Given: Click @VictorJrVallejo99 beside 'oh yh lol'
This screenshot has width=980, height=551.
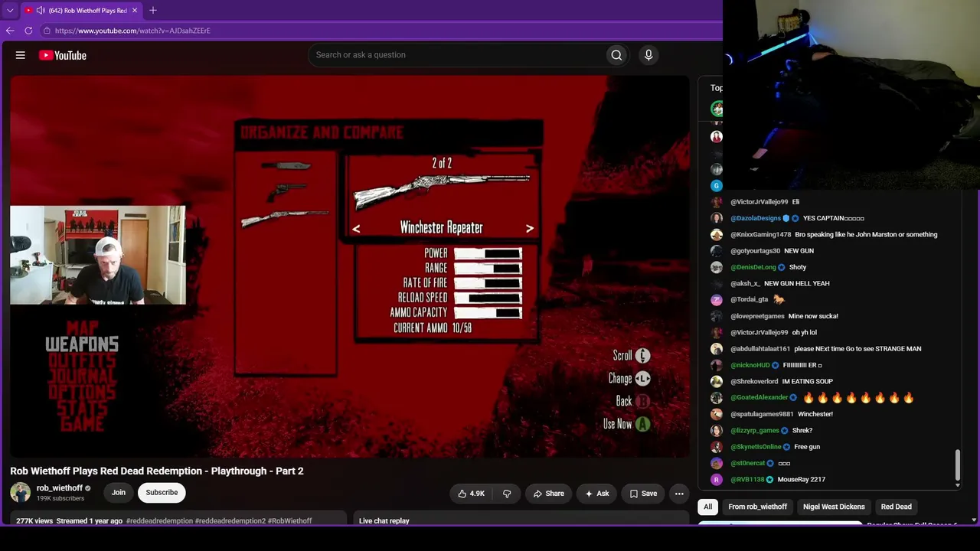Looking at the screenshot, I should coord(759,333).
